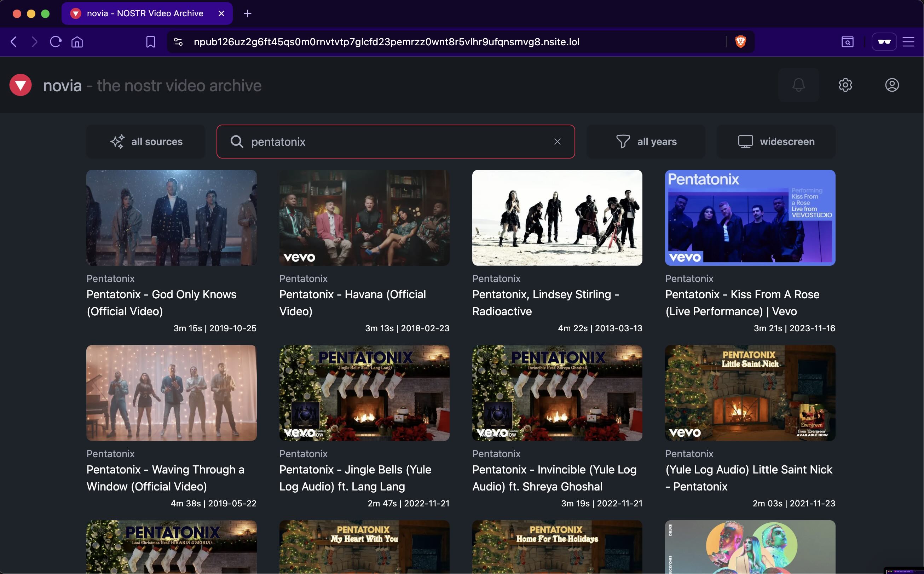The width and height of the screenshot is (924, 574).
Task: Click '2m 47s | 2022-11-21' metadata
Action: [408, 503]
